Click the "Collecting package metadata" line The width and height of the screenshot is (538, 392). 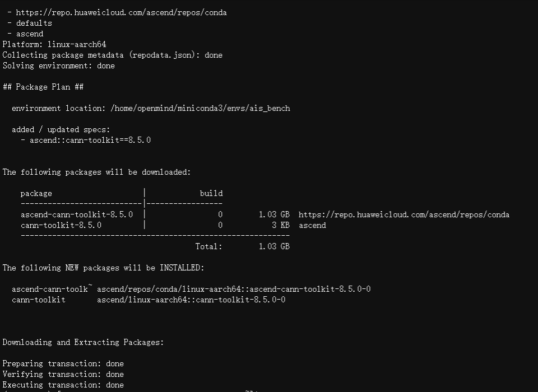coord(112,55)
